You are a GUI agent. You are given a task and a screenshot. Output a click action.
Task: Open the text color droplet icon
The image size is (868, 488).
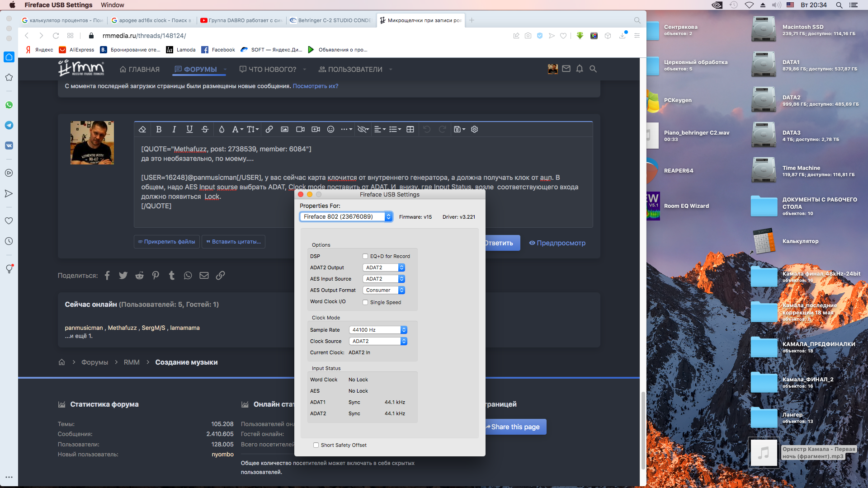(222, 129)
